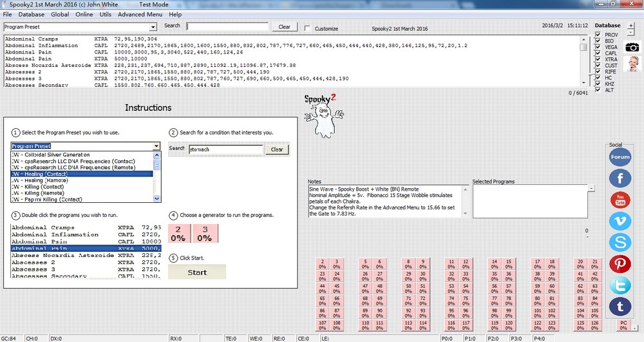
Task: Click inside the Selected Programs box
Action: pos(530,201)
